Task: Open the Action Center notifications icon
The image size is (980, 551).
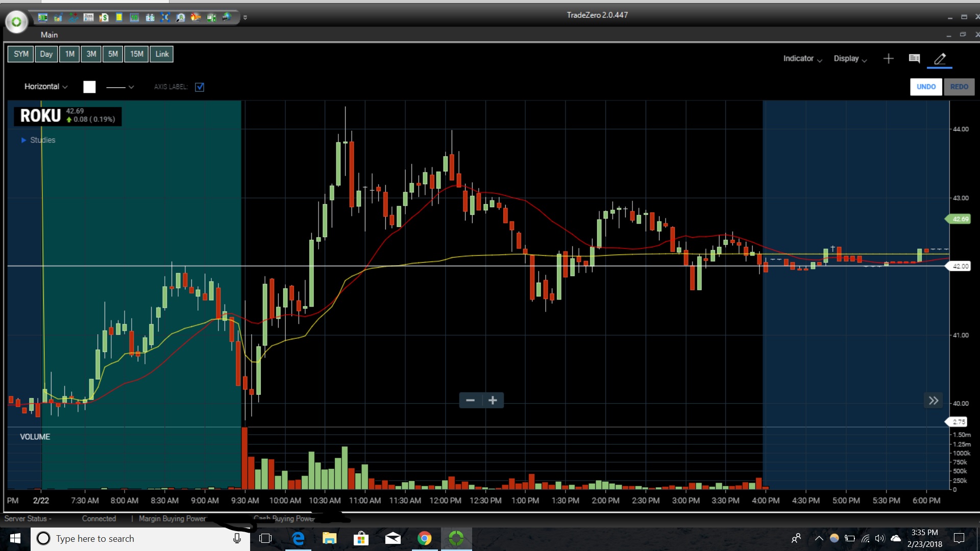Action: tap(959, 539)
